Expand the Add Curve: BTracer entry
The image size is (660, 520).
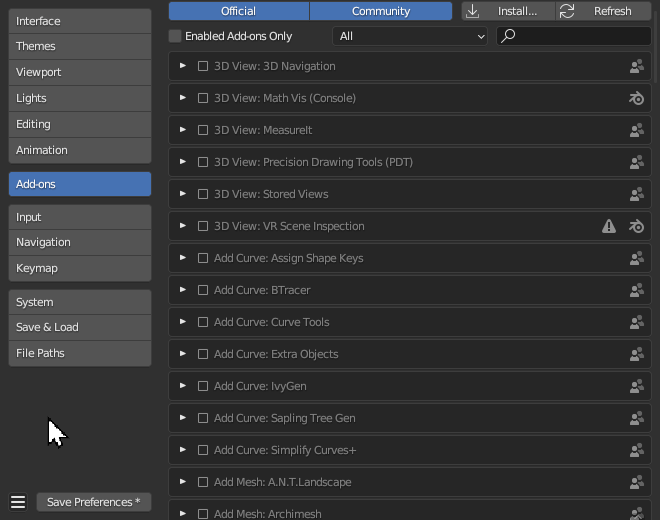[x=183, y=290]
